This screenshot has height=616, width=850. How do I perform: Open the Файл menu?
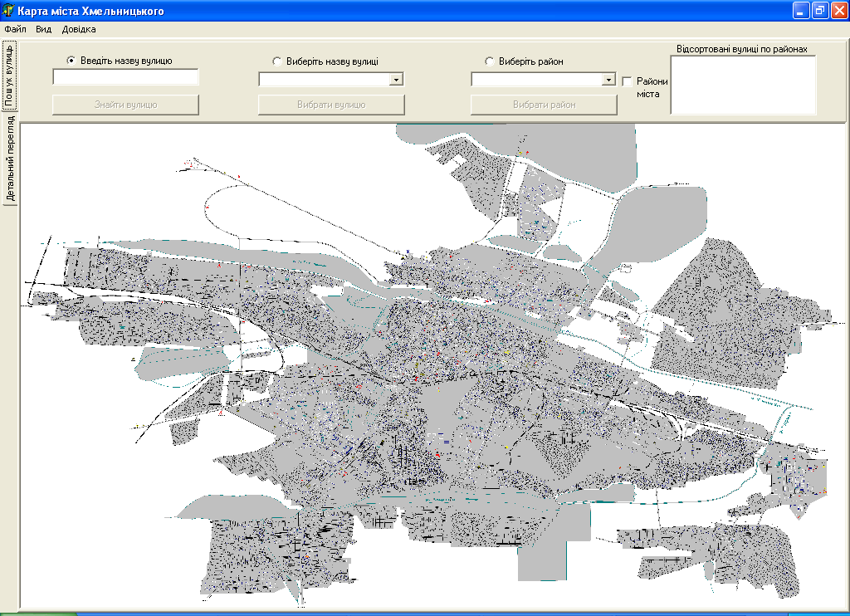click(15, 29)
